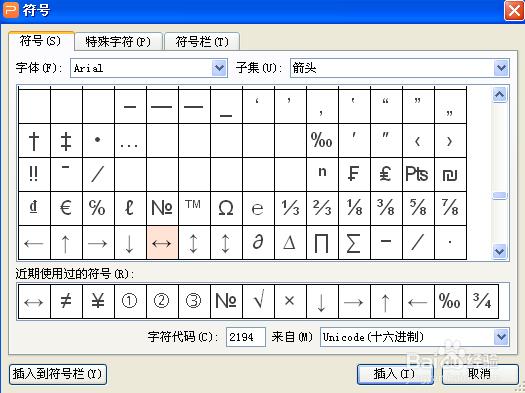The width and height of the screenshot is (525, 393).
Task: Select the estimated ℮ symbol
Action: point(258,208)
